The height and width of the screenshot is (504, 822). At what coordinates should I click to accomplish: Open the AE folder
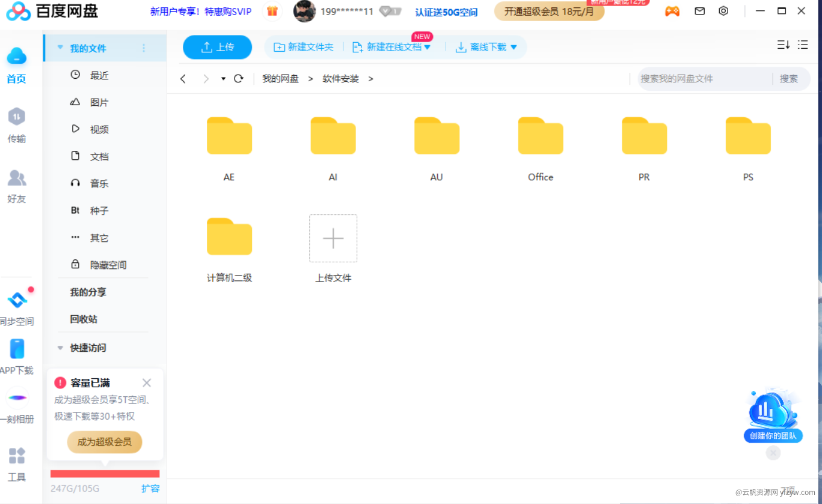coord(229,136)
